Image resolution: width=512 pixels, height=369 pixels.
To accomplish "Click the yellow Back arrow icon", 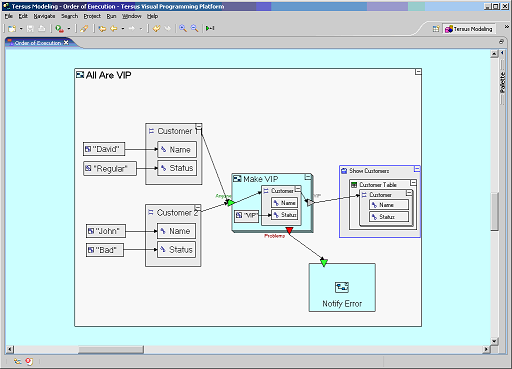I will (114, 29).
